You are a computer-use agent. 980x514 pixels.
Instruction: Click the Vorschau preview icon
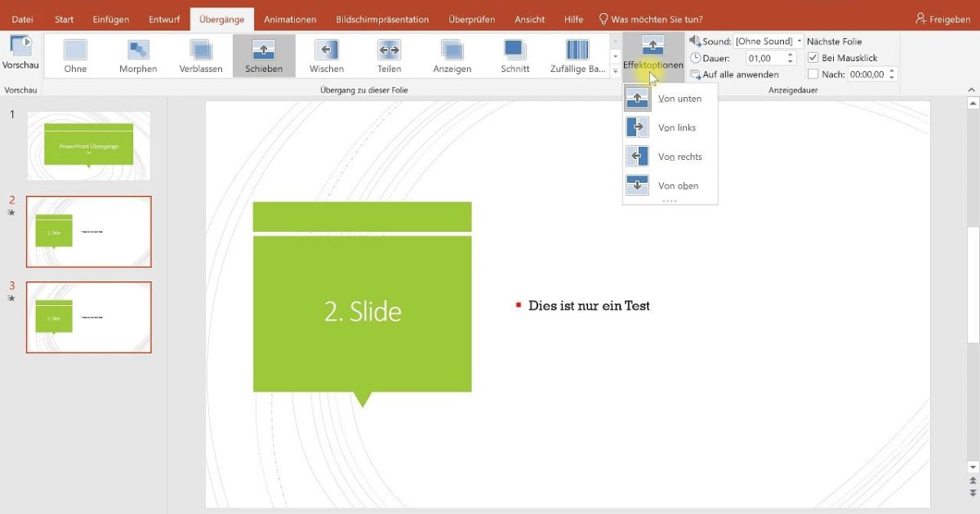click(x=20, y=46)
